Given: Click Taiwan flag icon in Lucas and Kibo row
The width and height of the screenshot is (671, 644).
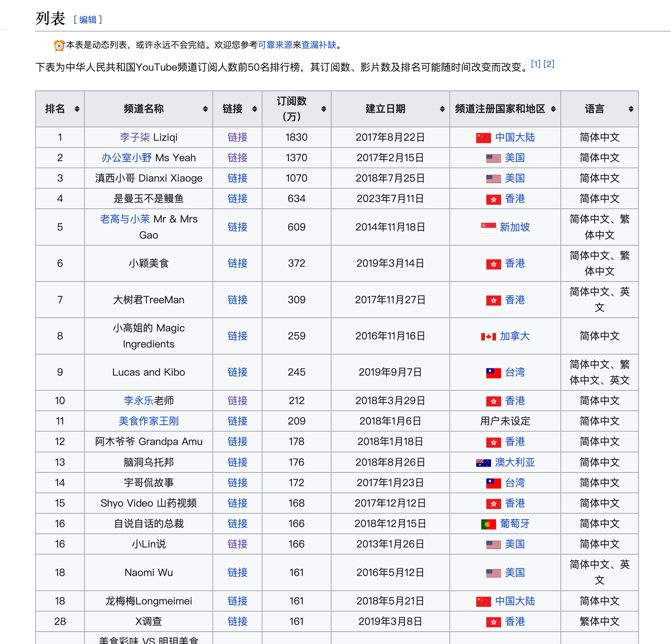Looking at the screenshot, I should [493, 373].
